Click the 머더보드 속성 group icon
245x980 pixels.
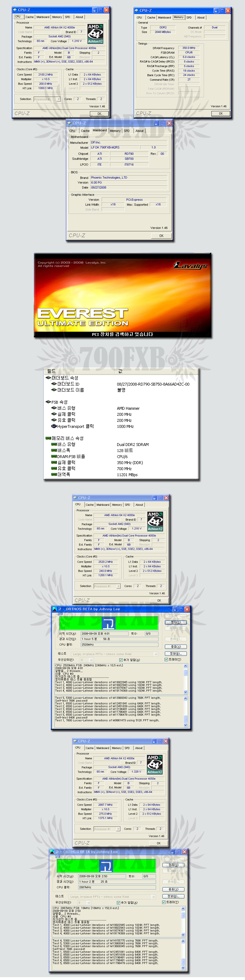(48, 378)
